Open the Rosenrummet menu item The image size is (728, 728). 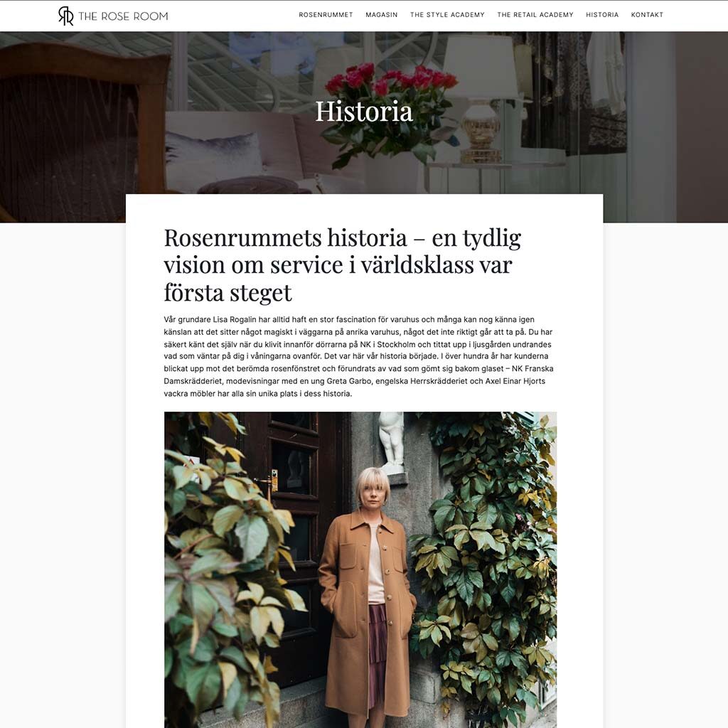(x=326, y=15)
